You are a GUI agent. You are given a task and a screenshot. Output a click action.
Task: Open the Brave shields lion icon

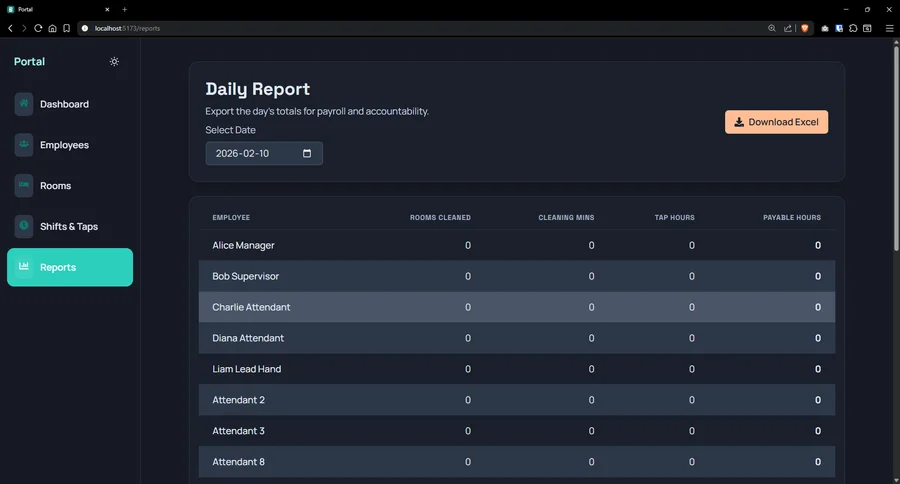pyautogui.click(x=805, y=28)
